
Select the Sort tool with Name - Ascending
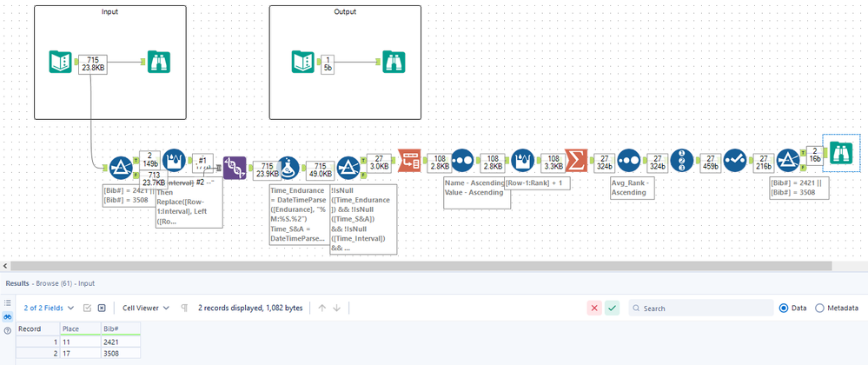[462, 160]
